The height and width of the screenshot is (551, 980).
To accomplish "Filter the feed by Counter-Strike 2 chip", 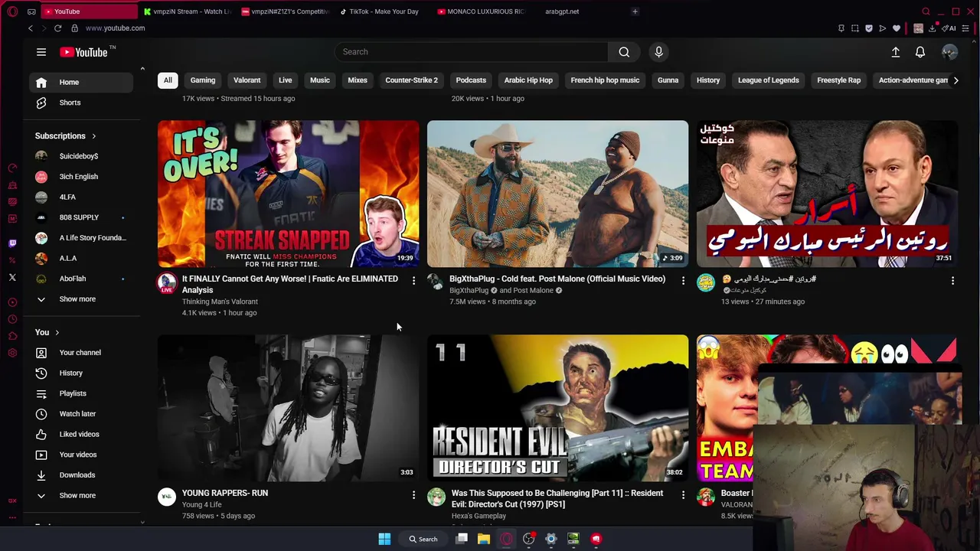I will pyautogui.click(x=411, y=80).
